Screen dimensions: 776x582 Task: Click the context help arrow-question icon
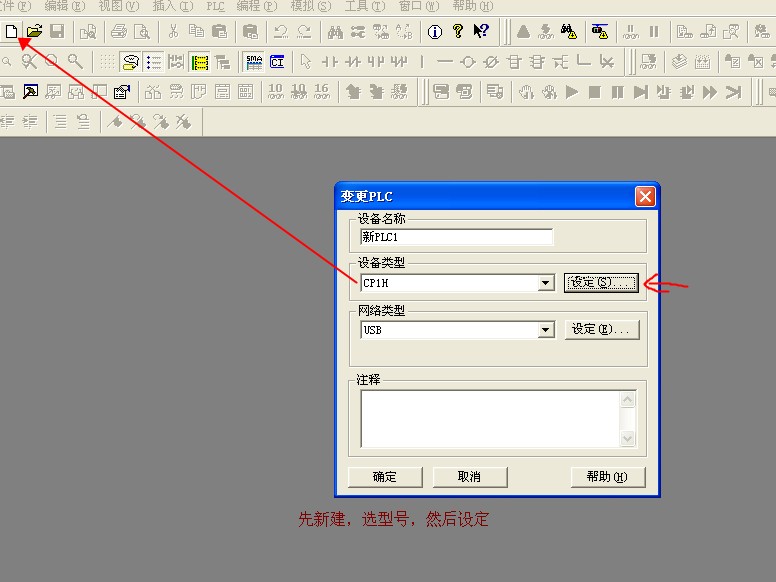point(481,32)
